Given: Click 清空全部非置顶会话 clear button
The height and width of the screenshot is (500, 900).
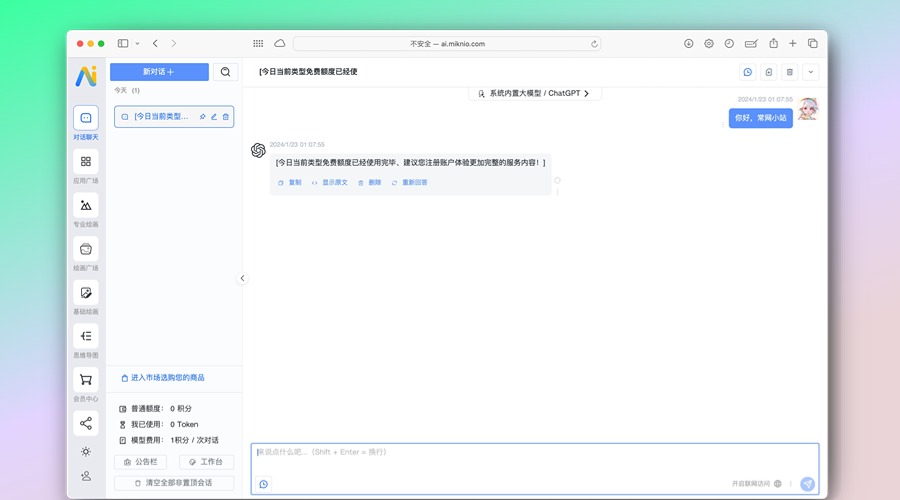Looking at the screenshot, I should click(x=174, y=483).
